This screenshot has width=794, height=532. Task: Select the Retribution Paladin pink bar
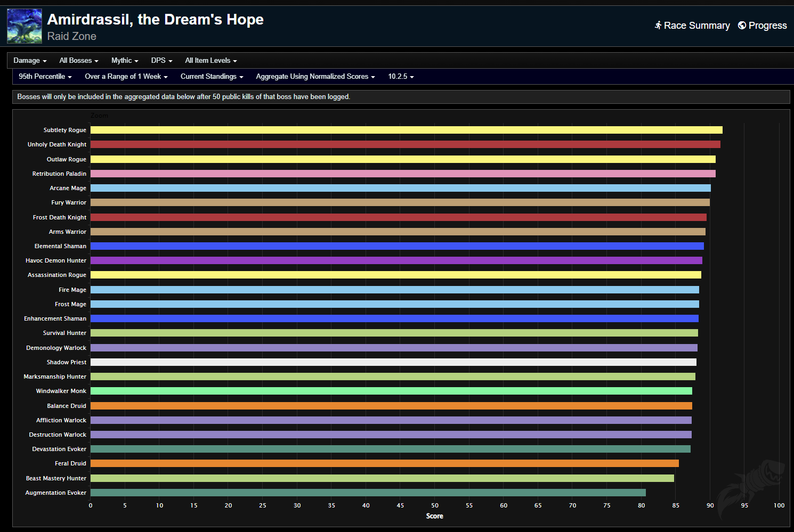[x=403, y=174]
